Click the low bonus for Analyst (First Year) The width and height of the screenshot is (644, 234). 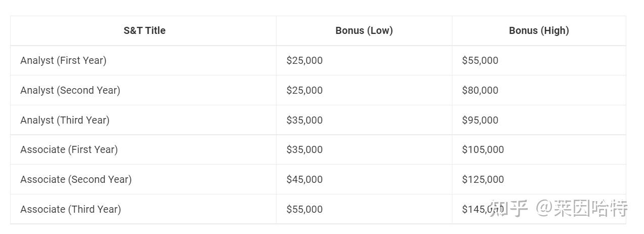click(x=304, y=60)
